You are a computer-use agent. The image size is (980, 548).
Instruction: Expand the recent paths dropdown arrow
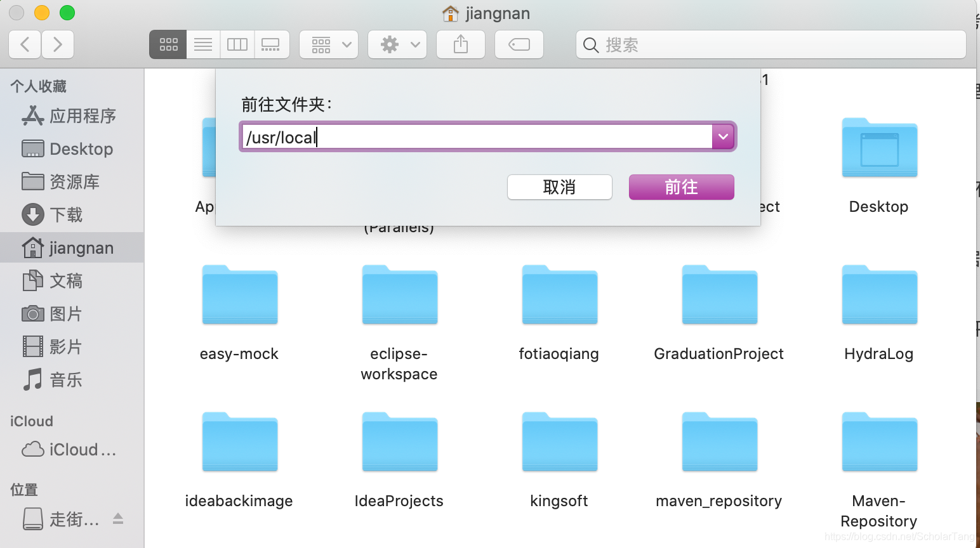(x=723, y=136)
